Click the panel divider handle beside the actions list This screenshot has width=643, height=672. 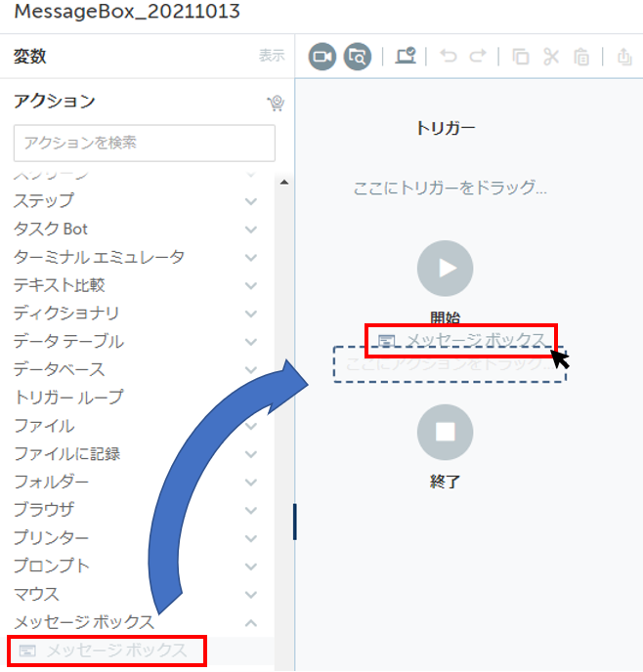click(x=295, y=522)
